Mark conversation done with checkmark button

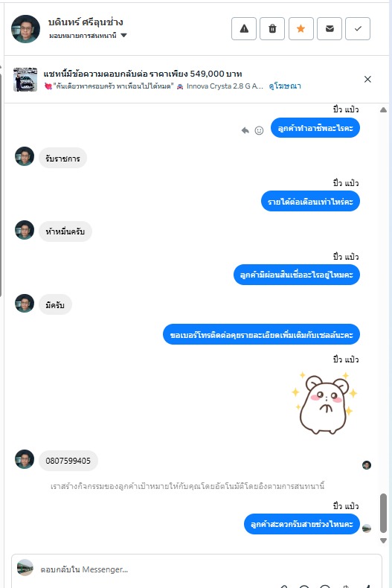358,28
